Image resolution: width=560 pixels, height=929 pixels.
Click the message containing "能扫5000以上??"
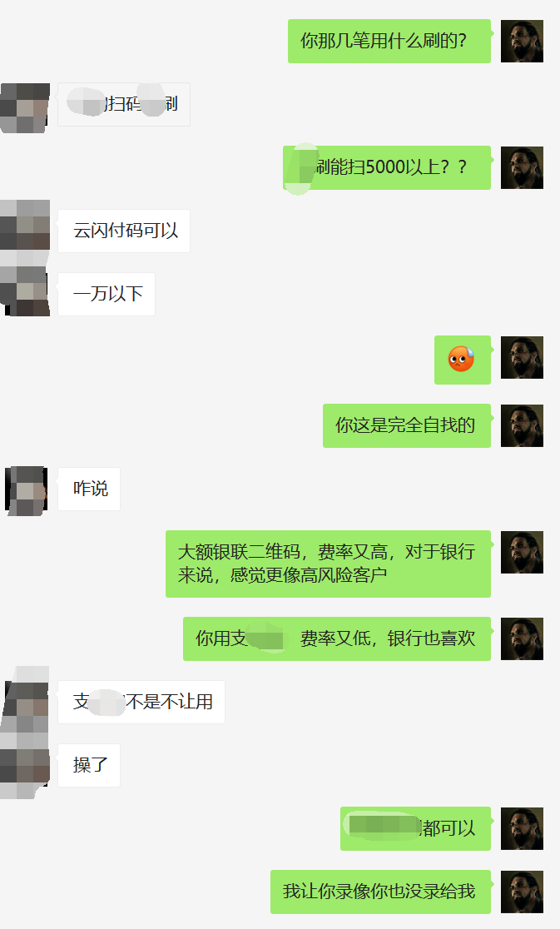[x=387, y=167]
